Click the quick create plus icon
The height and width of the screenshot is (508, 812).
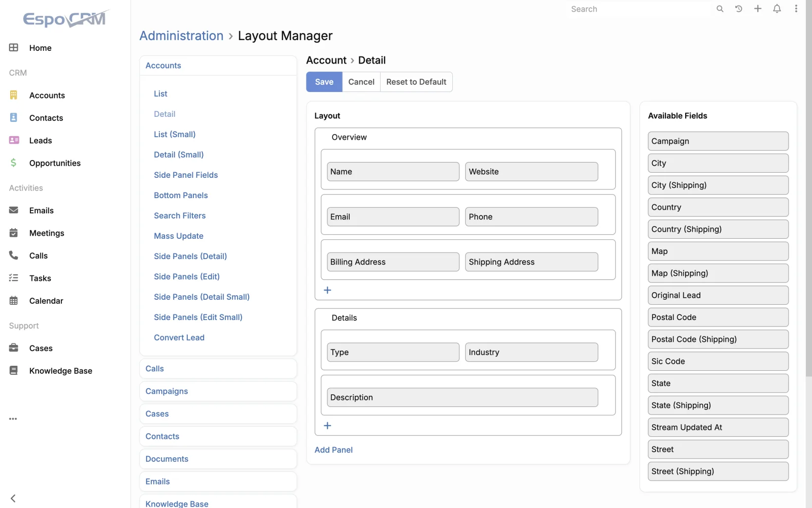758,9
